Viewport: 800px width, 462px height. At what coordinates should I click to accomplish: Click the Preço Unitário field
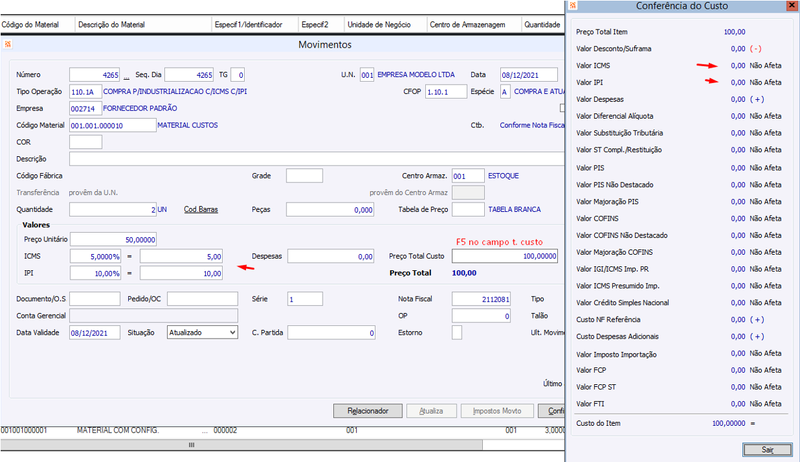(113, 239)
